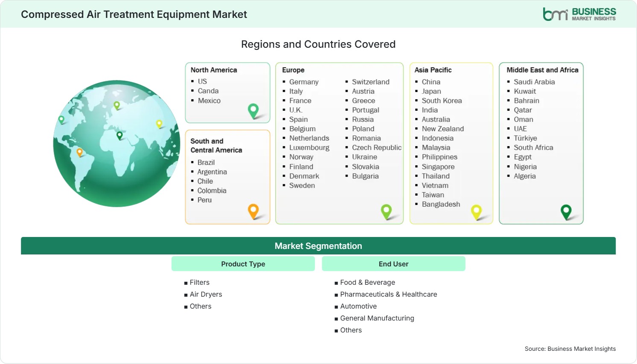This screenshot has width=637, height=364.
Task: Click China in the Asia Pacific list
Action: [431, 82]
